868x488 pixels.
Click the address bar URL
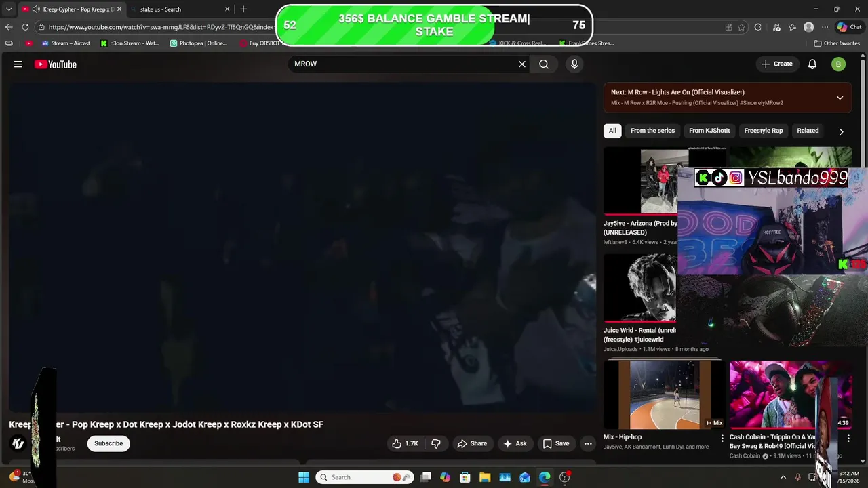(161, 27)
